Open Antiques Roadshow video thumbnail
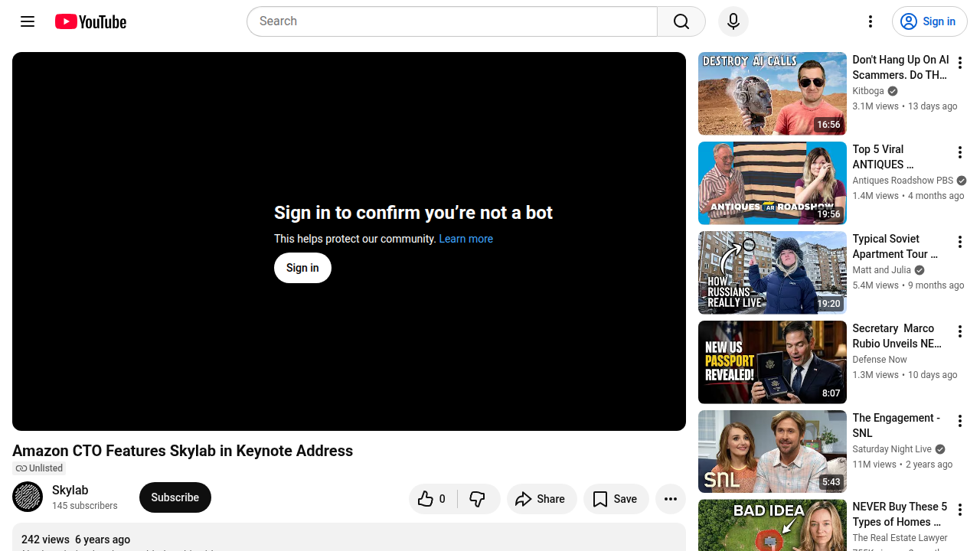980x551 pixels. [x=773, y=183]
